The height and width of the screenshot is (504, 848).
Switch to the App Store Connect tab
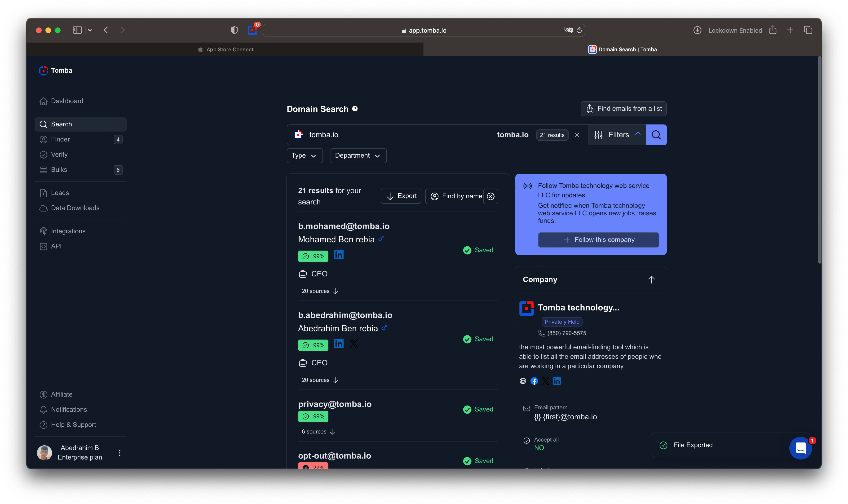225,50
